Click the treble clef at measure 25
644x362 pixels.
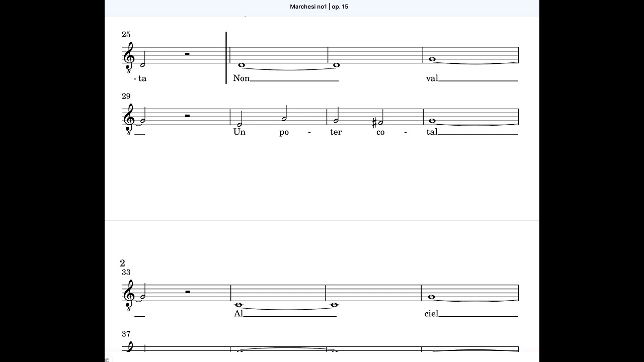point(129,56)
